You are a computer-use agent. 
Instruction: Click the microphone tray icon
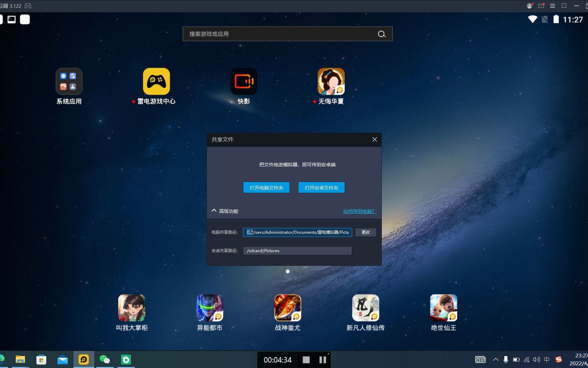[506, 359]
